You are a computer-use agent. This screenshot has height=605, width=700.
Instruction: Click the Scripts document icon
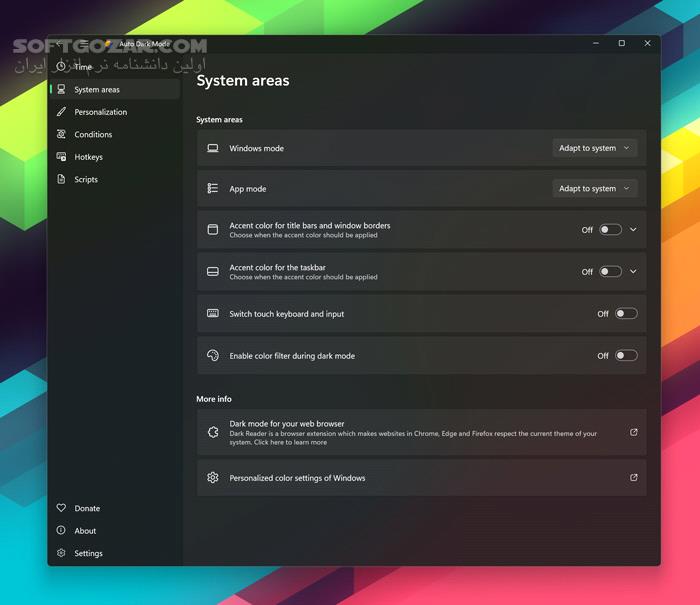pos(61,179)
